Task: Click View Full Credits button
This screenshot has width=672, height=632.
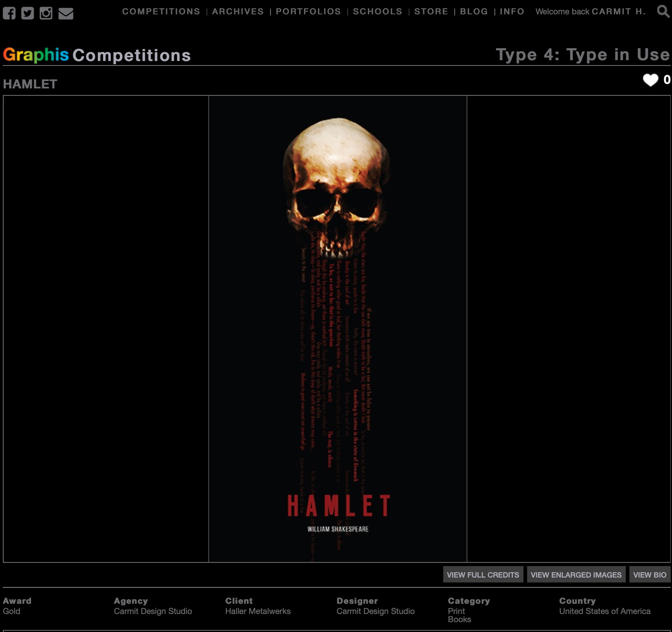Action: tap(483, 574)
